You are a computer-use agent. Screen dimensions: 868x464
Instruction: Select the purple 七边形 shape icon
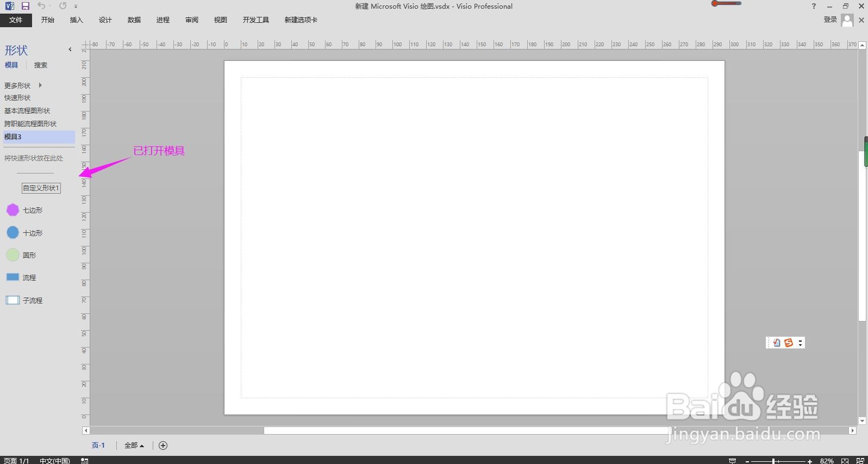13,210
